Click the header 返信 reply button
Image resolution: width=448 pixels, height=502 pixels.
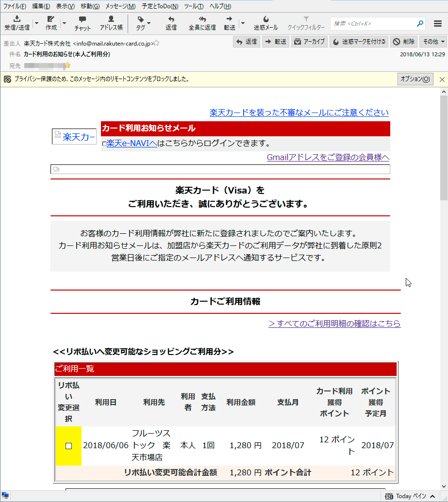pos(247,42)
